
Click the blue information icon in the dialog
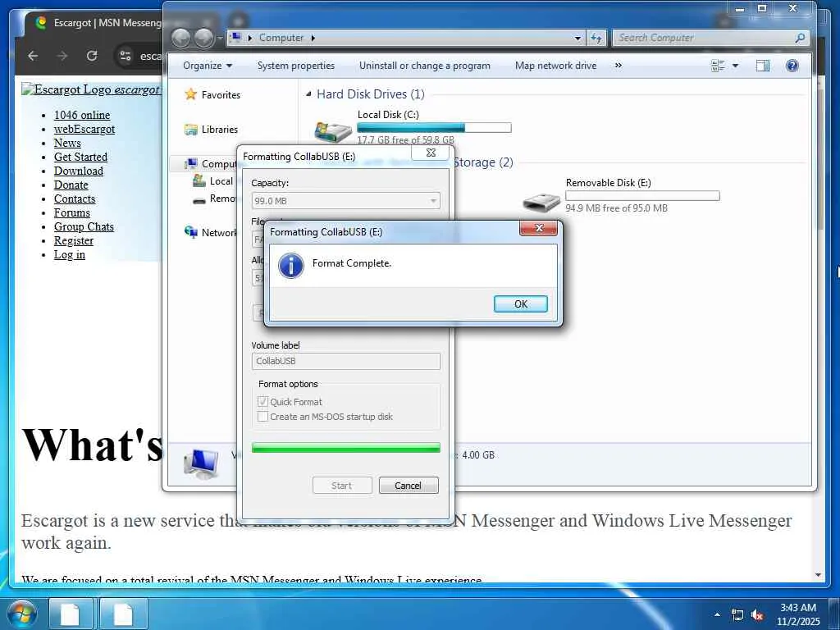pos(291,266)
